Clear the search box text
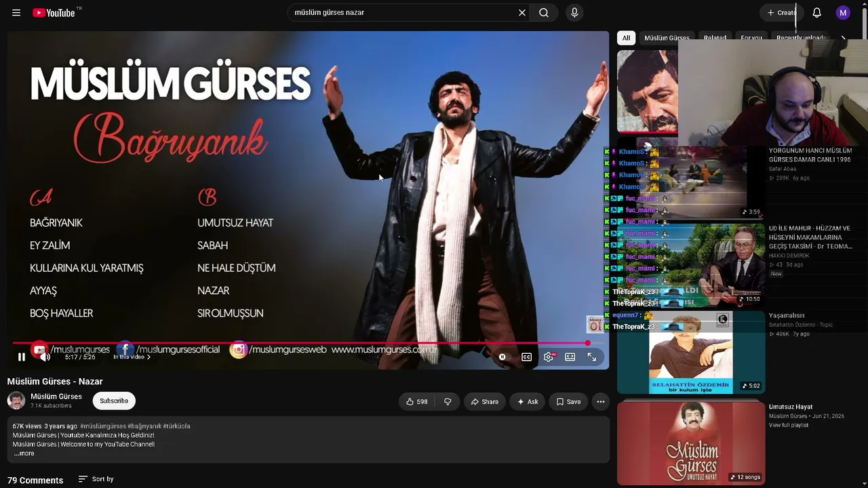Viewport: 868px width, 488px height. (x=522, y=13)
